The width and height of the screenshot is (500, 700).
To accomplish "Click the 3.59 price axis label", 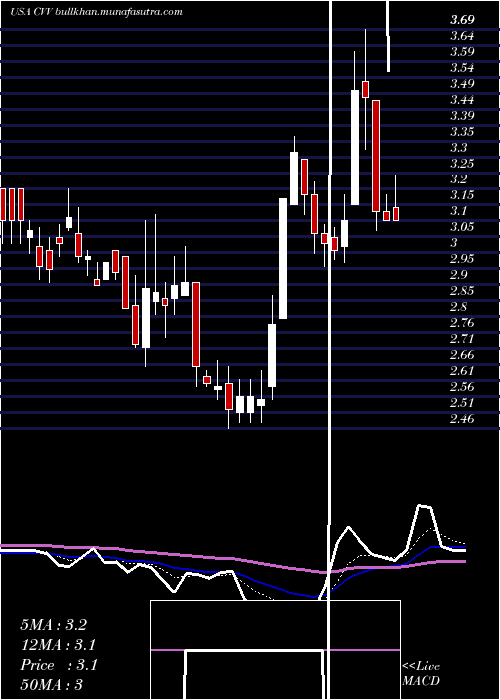I will (x=462, y=52).
